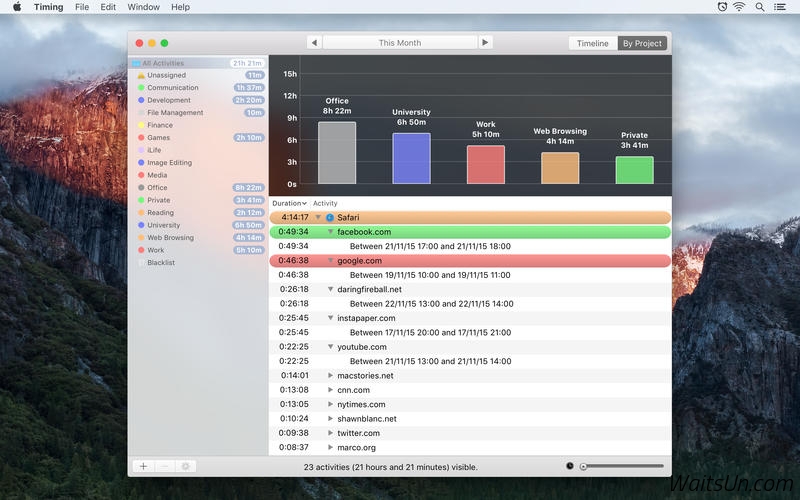
Task: Collapse the google.com row
Action: point(330,261)
